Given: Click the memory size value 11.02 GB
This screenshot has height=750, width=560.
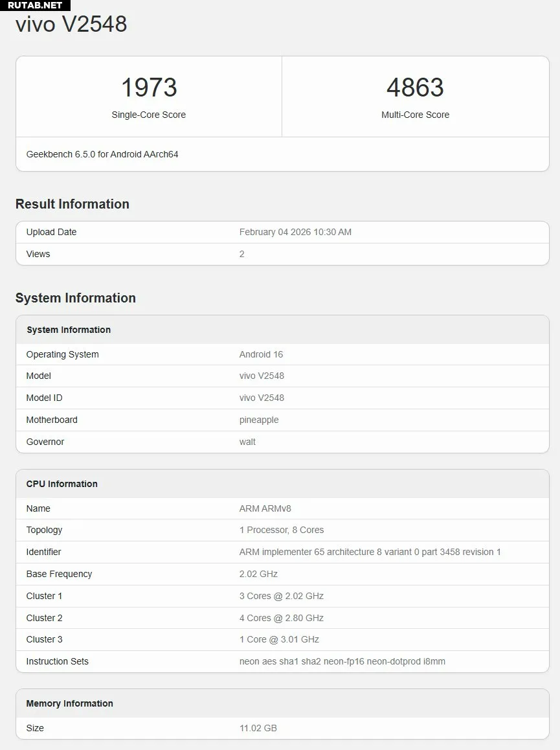Looking at the screenshot, I should click(x=258, y=728).
